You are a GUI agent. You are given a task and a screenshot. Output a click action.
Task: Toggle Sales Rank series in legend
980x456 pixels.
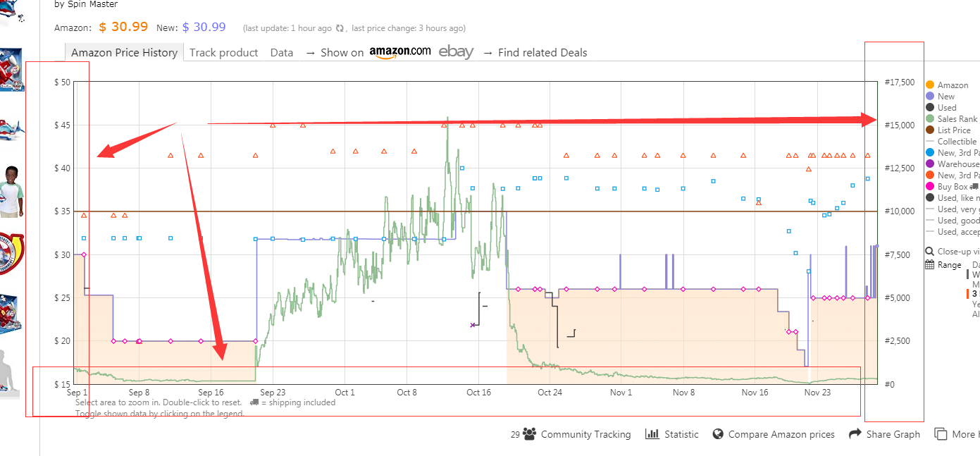(957, 119)
